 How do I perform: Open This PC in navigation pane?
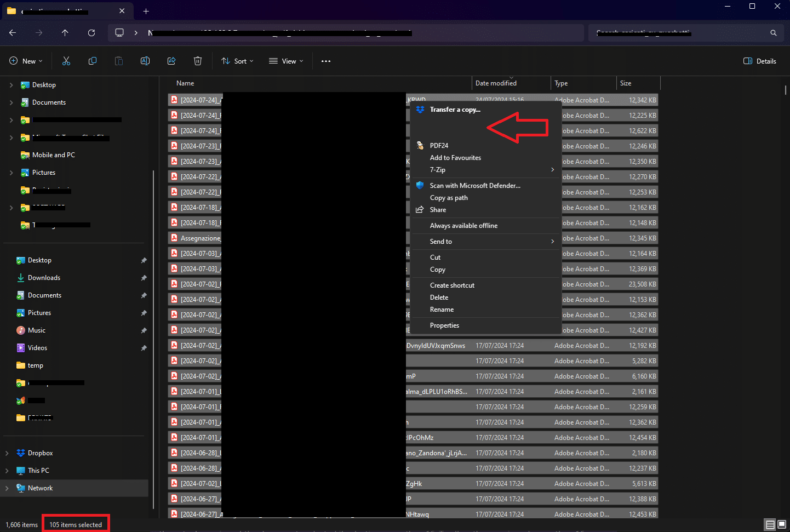click(x=38, y=471)
